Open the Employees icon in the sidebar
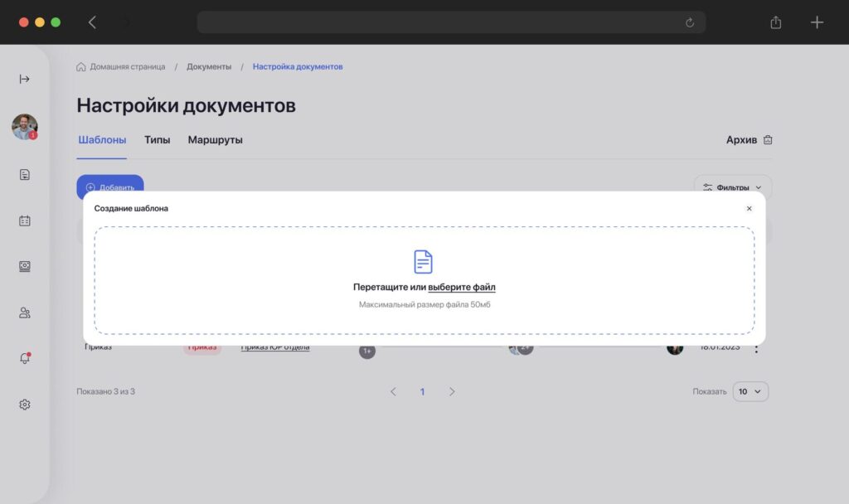The image size is (849, 504). (x=24, y=313)
